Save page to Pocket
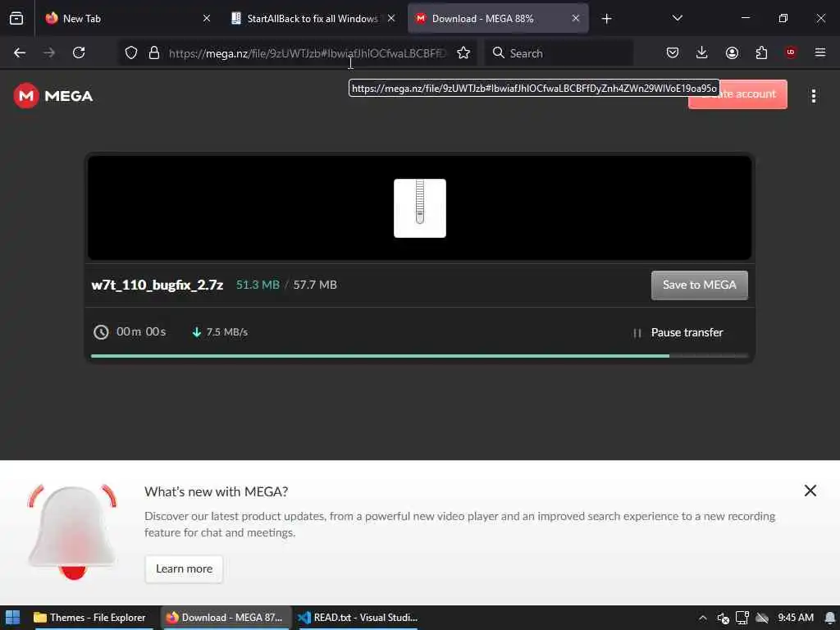Image resolution: width=840 pixels, height=630 pixels. (673, 52)
